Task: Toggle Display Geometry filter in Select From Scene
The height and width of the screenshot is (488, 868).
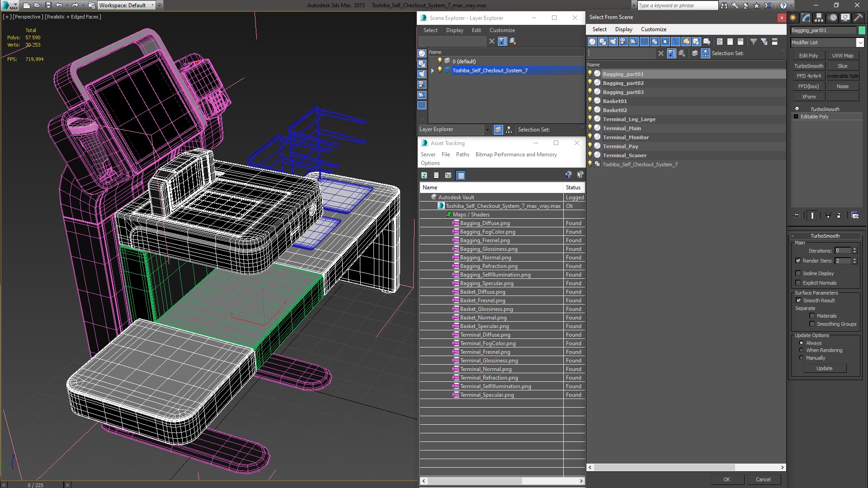Action: [x=592, y=42]
